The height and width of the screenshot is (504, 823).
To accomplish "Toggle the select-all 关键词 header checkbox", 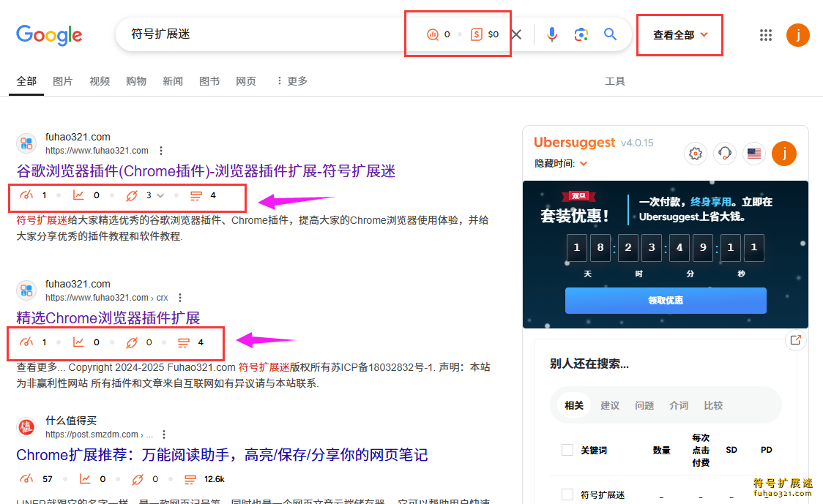I will (x=567, y=450).
